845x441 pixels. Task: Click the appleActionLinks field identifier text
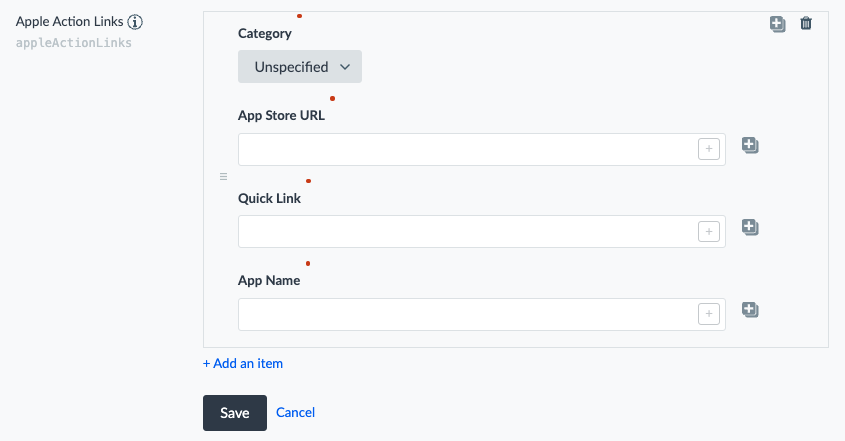pyautogui.click(x=74, y=43)
